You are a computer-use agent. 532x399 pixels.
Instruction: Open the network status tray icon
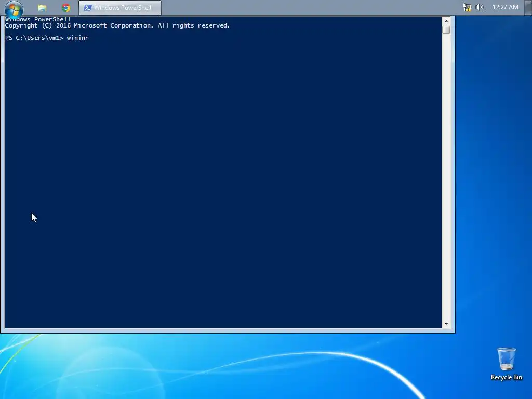467,7
